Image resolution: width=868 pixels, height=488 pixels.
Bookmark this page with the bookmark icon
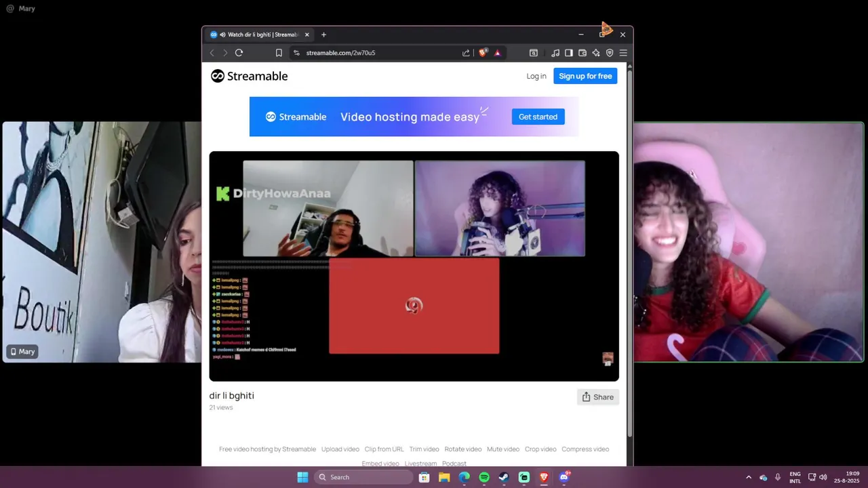coord(279,53)
